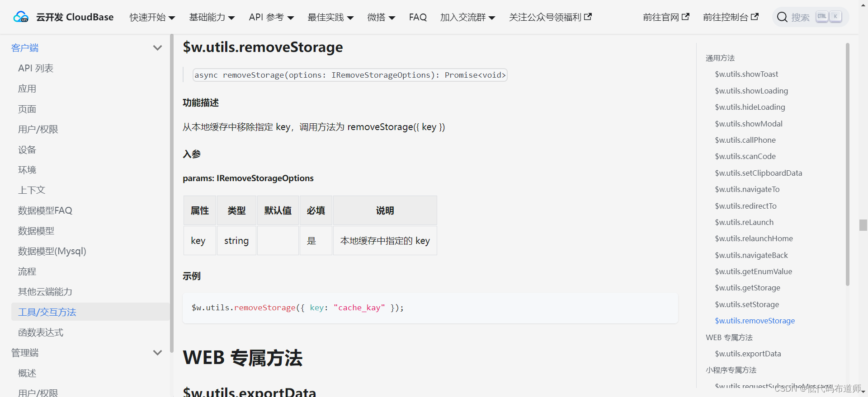Open 前往官网 external link
The height and width of the screenshot is (397, 868).
tap(666, 17)
